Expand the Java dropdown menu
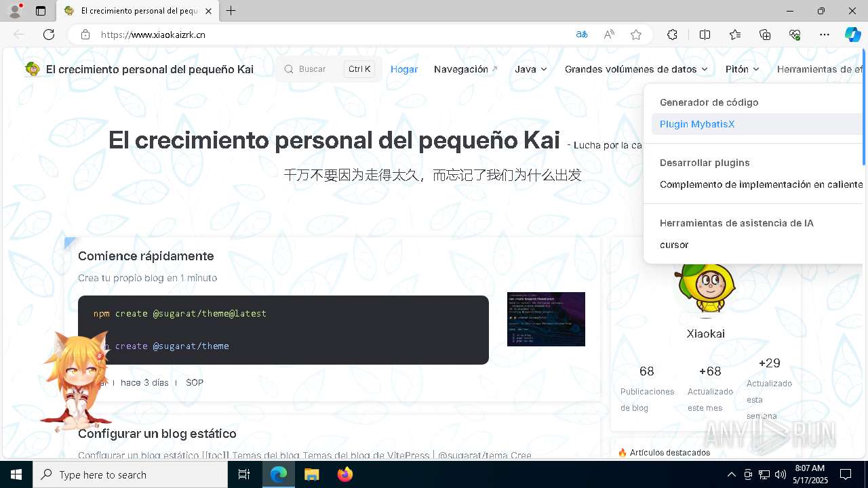This screenshot has width=868, height=488. coord(531,69)
